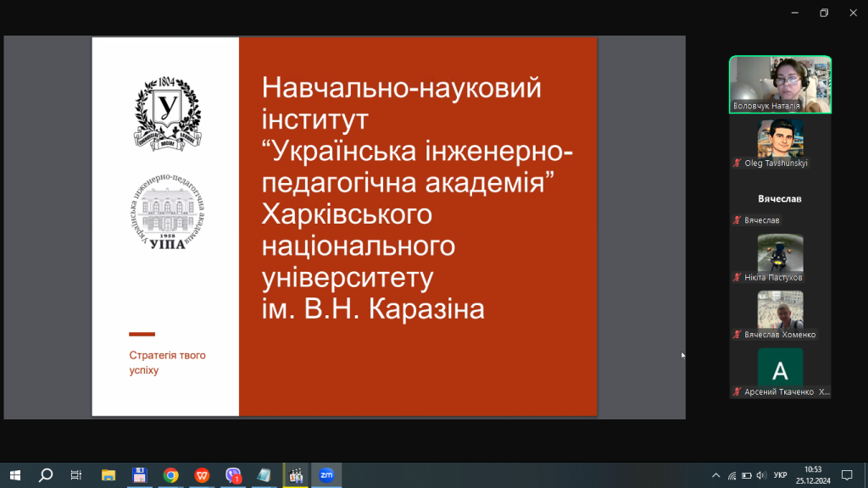Open the clapperboard media player taskbar icon
This screenshot has height=488, width=868.
coord(296,475)
